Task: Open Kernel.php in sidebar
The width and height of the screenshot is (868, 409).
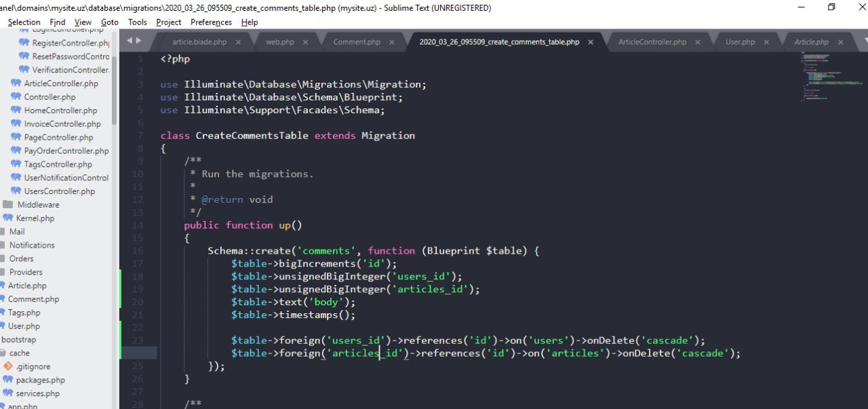Action: [35, 218]
